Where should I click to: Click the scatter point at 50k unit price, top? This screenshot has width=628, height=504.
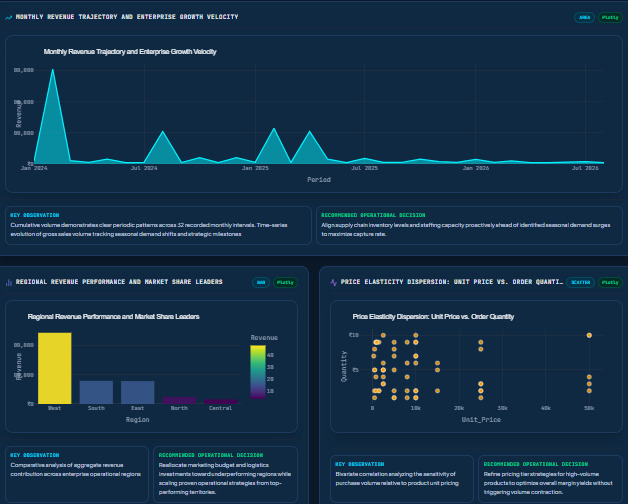click(x=589, y=335)
